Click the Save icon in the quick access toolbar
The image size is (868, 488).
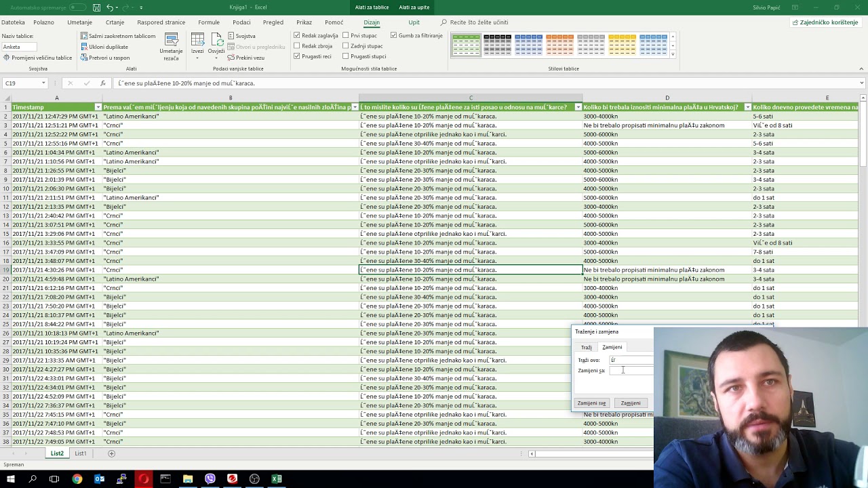click(96, 7)
